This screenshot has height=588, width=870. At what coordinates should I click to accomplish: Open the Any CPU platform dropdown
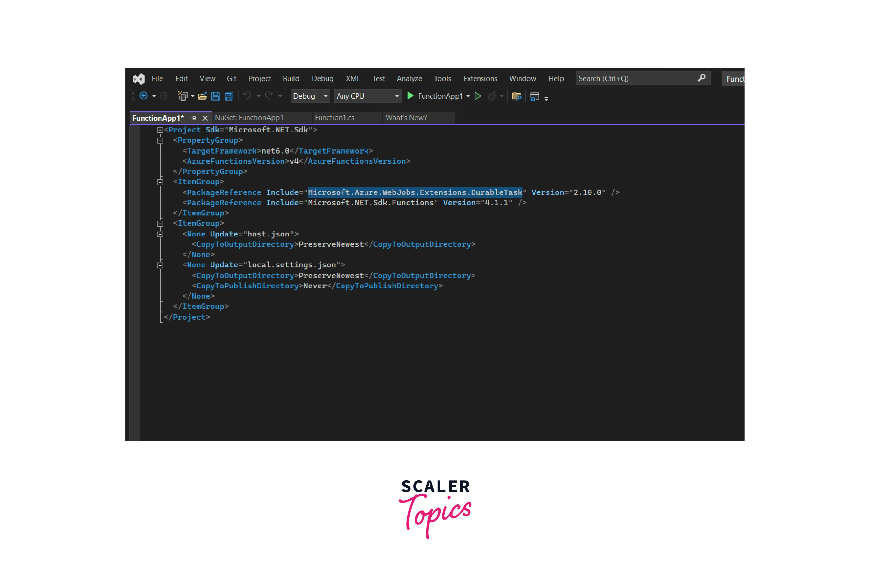pyautogui.click(x=397, y=96)
